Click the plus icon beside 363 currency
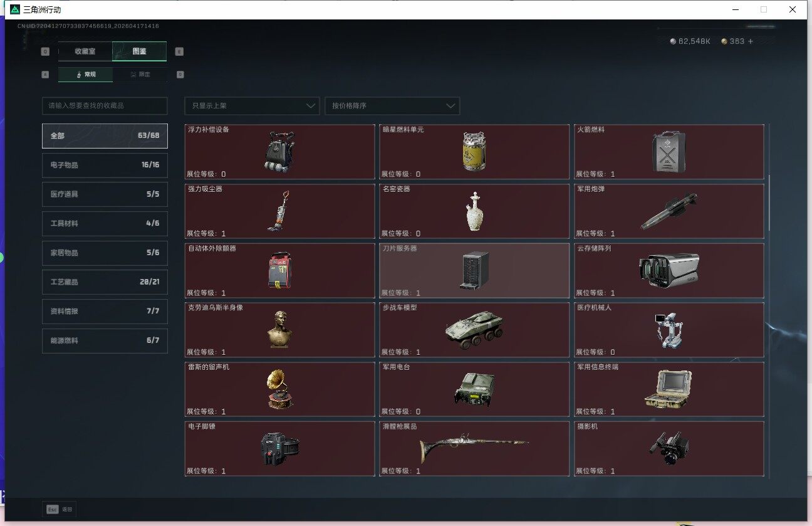Screen dimensions: 812x526 tap(751, 41)
